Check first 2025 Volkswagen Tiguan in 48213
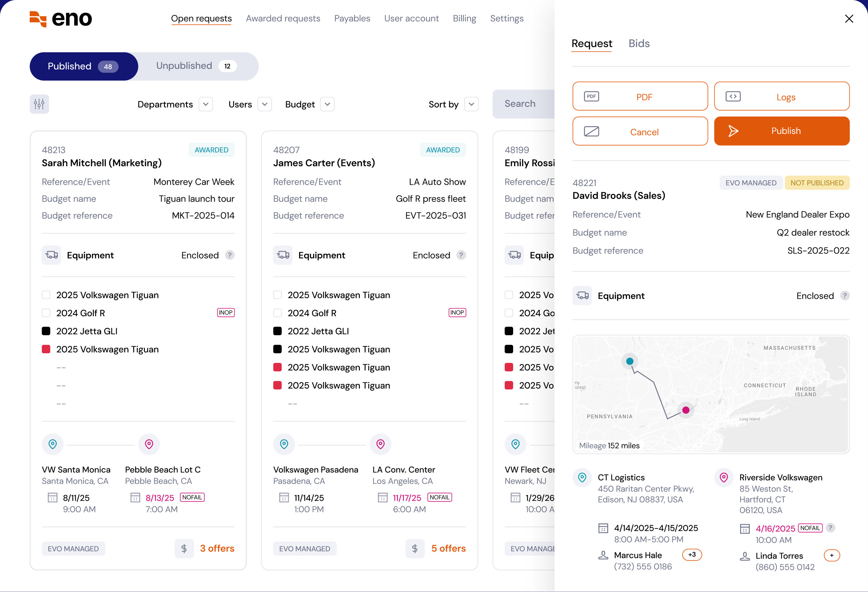The height and width of the screenshot is (592, 868). point(46,295)
